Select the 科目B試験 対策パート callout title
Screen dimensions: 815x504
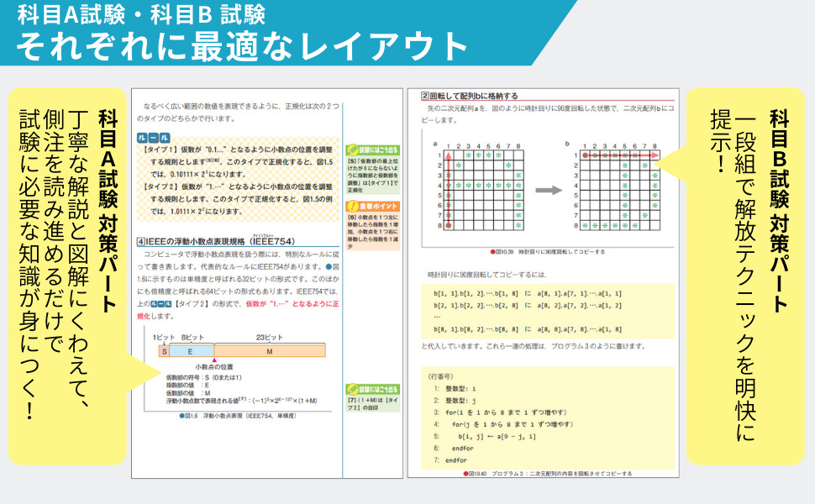pyautogui.click(x=778, y=210)
